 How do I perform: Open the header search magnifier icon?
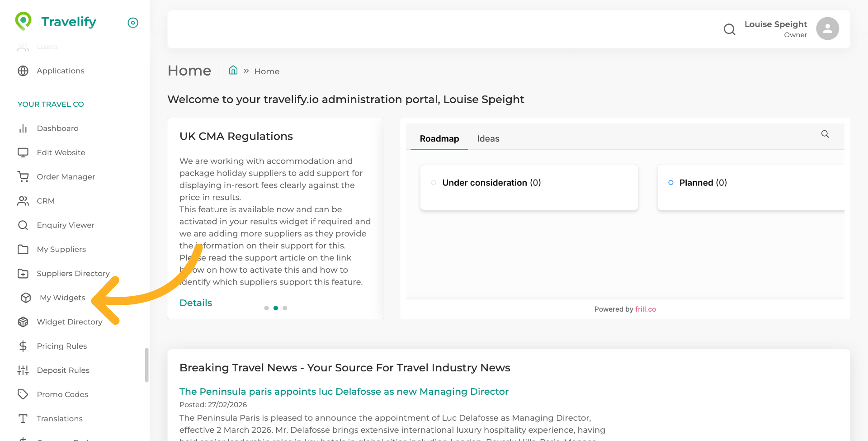click(x=729, y=29)
